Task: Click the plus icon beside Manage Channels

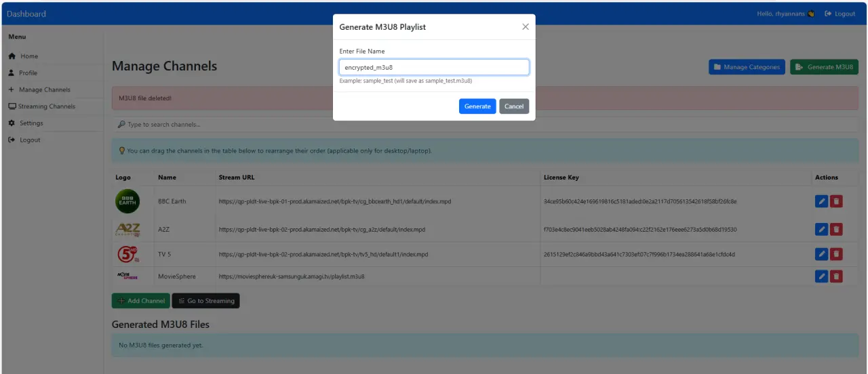Action: pyautogui.click(x=11, y=89)
